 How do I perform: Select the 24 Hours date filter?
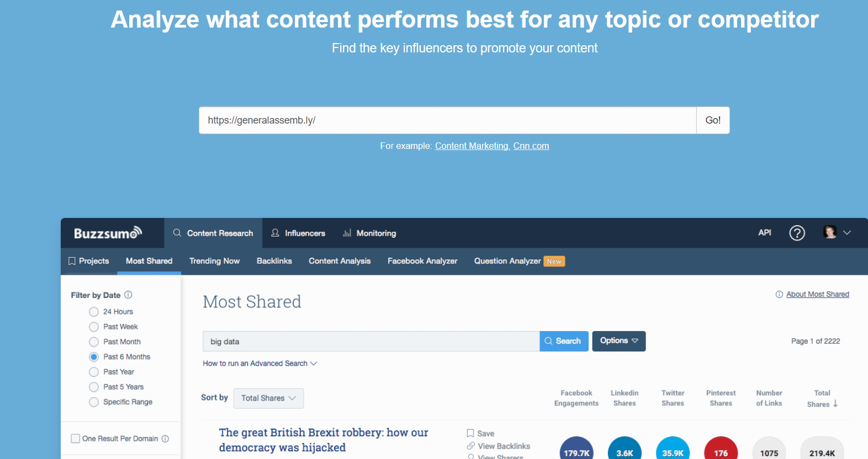pyautogui.click(x=94, y=312)
